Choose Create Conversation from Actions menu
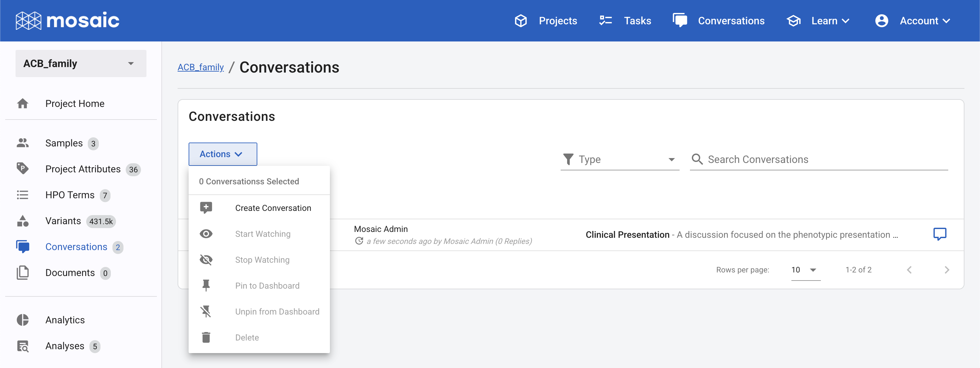 (273, 208)
